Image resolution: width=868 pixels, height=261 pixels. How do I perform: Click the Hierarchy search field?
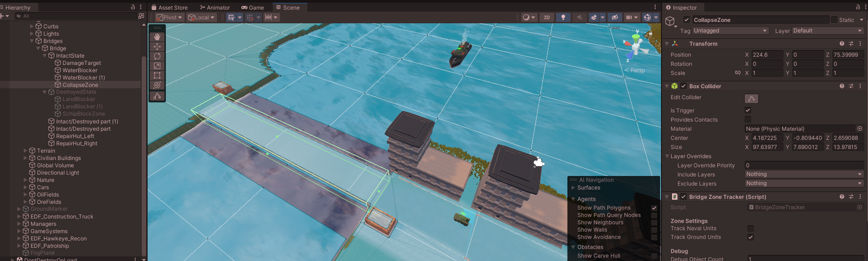coord(76,16)
